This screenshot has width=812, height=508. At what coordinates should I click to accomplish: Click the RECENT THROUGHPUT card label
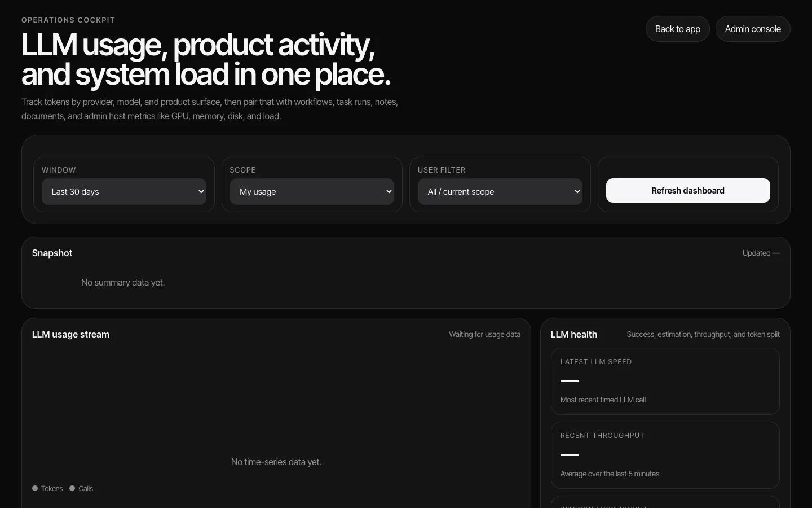pos(602,436)
